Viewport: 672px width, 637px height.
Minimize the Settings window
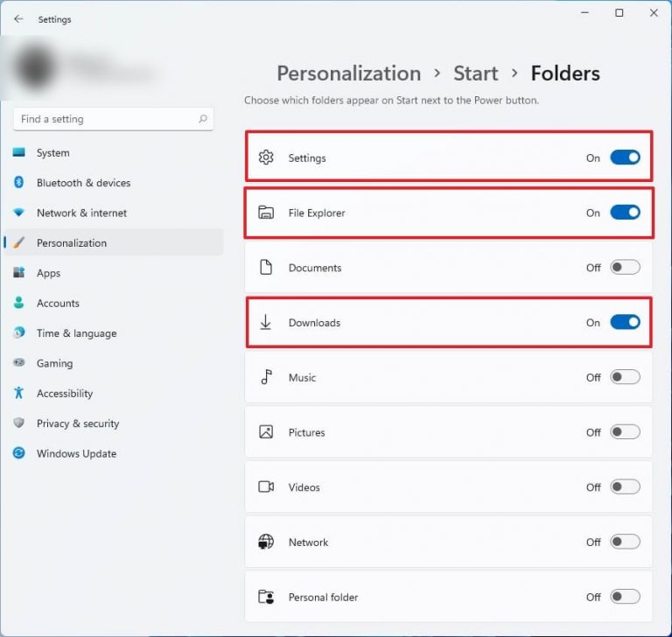(584, 13)
